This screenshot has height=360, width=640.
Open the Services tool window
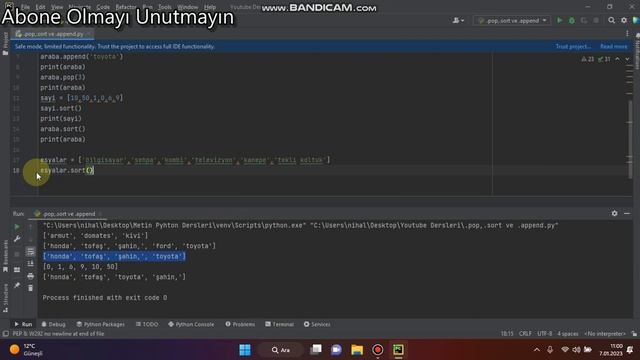tap(317, 324)
